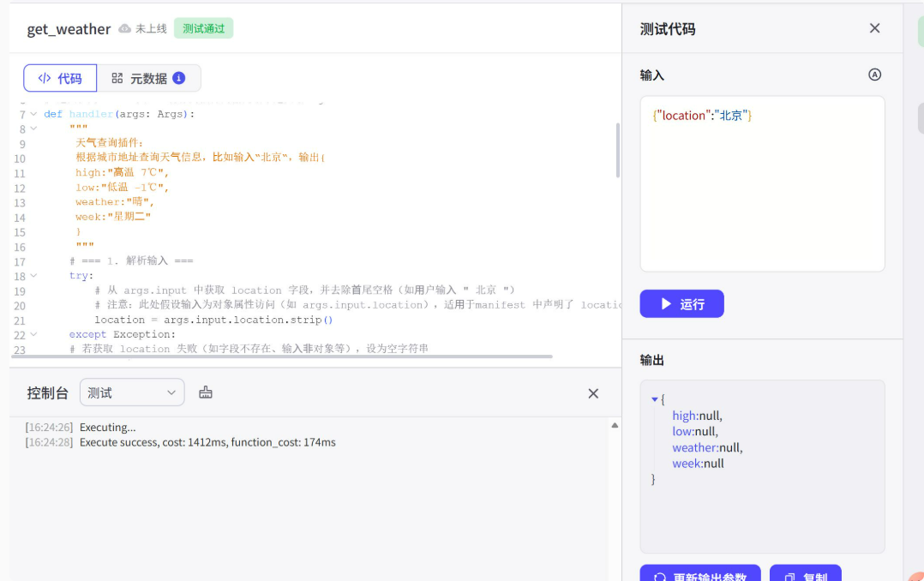This screenshot has width=924, height=581.
Task: Click the code editor vertical scrollbar
Action: pyautogui.click(x=617, y=150)
